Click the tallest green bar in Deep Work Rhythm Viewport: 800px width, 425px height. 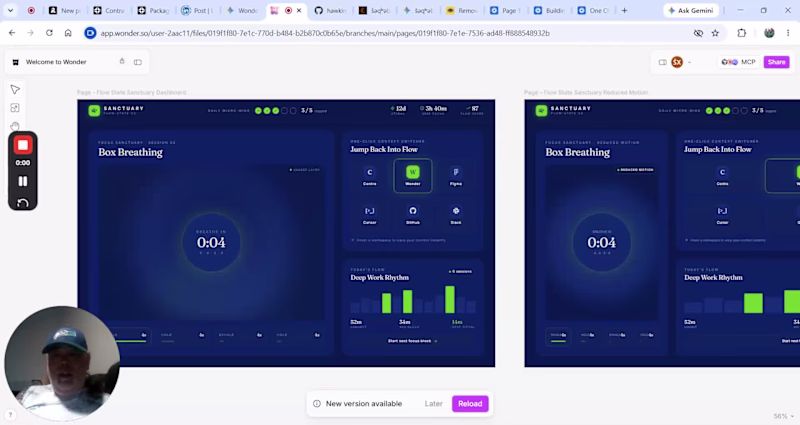click(x=449, y=299)
